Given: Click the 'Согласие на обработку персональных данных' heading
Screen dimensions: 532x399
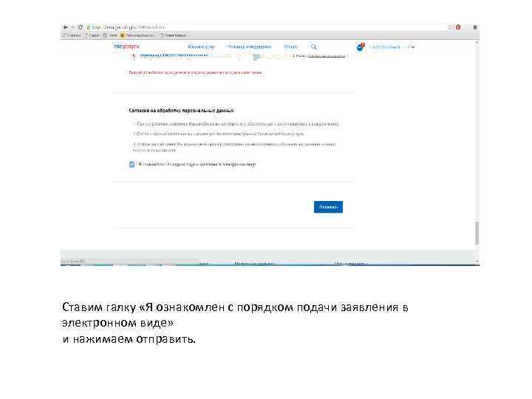Looking at the screenshot, I should point(181,111).
